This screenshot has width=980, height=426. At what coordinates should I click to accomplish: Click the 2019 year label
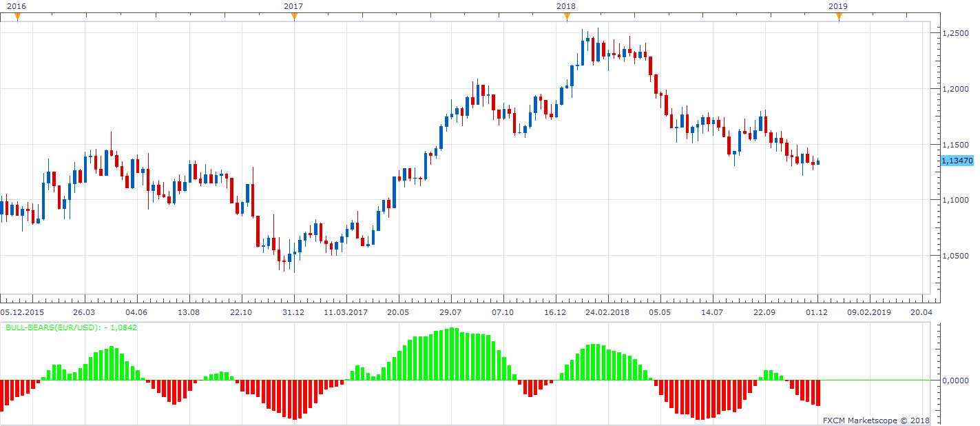coord(837,6)
